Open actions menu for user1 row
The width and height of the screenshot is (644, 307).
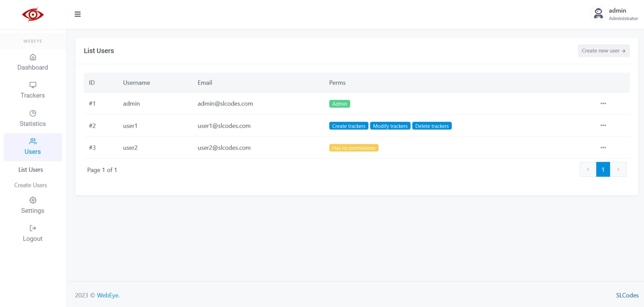603,125
